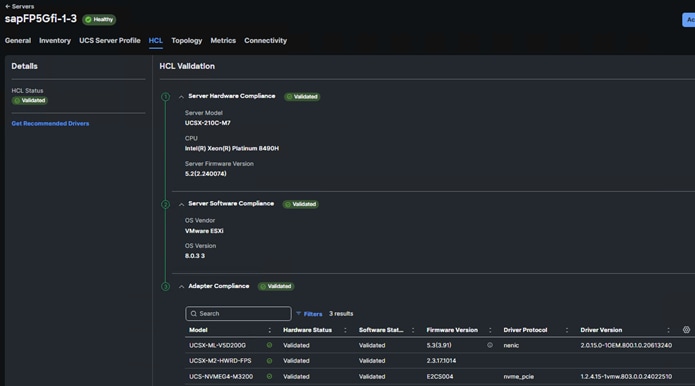Open the Topology tab
The width and height of the screenshot is (695, 386).
[187, 40]
